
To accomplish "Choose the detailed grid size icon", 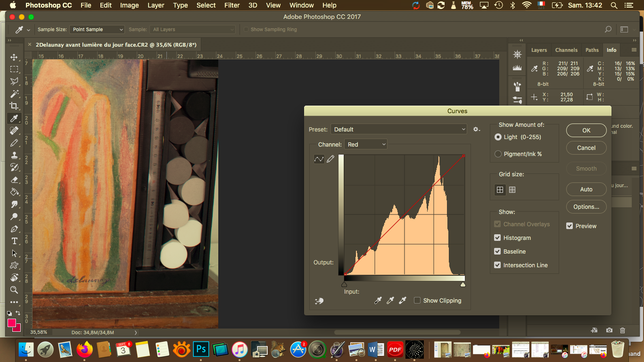I will 512,190.
